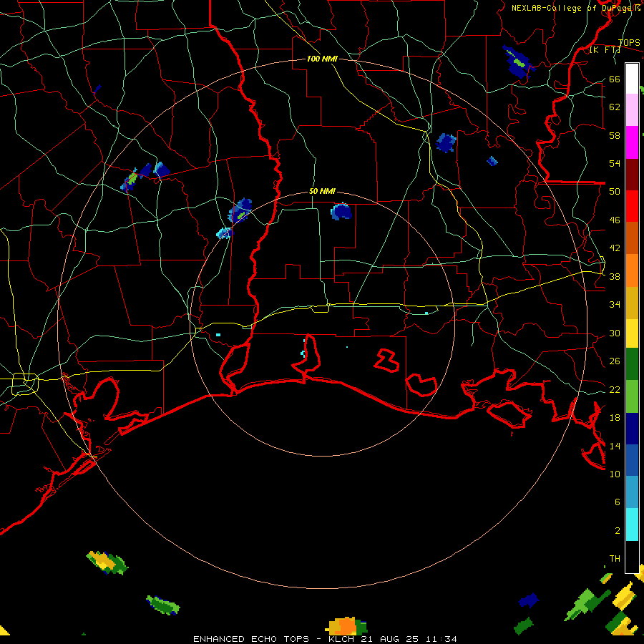The height and width of the screenshot is (644, 644).
Task: Click the 'NEXLAB-College of DuPage' credit text
Action: (x=573, y=8)
